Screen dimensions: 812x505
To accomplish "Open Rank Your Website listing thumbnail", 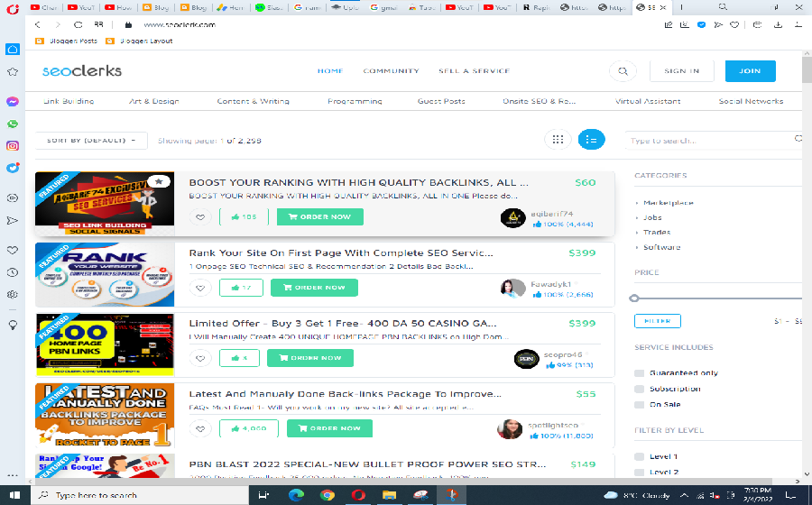I will coord(106,274).
